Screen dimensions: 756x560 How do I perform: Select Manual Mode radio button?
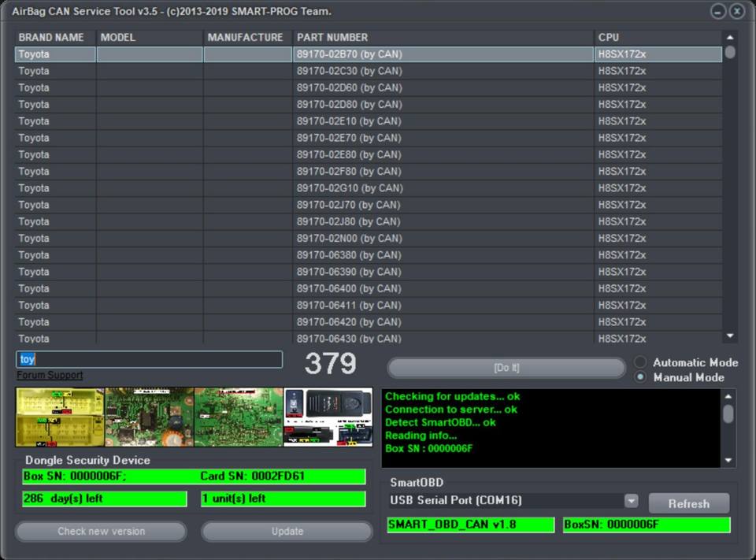640,377
